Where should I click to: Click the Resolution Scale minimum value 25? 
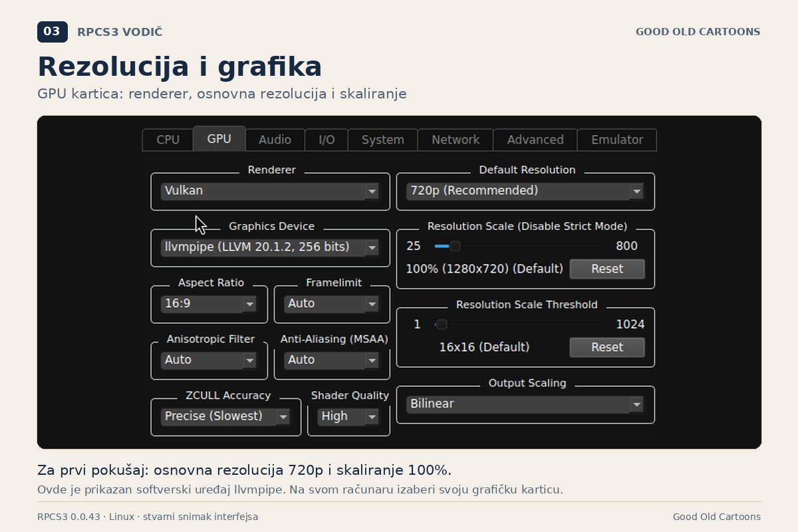pyautogui.click(x=414, y=246)
